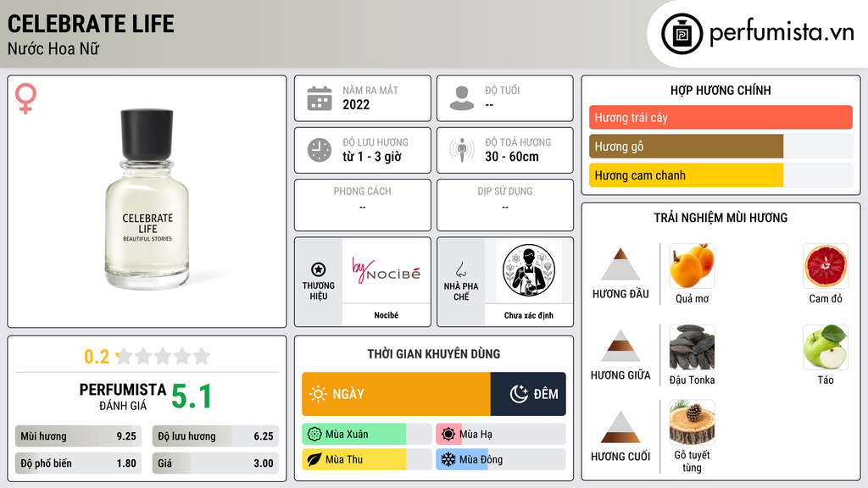Click the Hương trái cây accord bar
The width and height of the screenshot is (868, 488).
pyautogui.click(x=721, y=117)
